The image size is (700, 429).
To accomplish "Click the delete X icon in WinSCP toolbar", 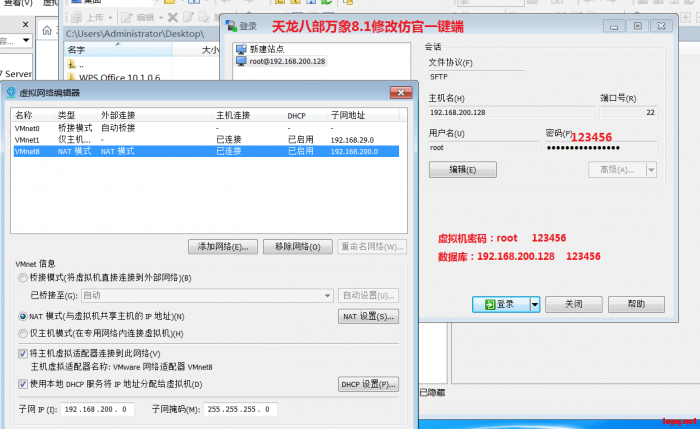I will (x=173, y=17).
